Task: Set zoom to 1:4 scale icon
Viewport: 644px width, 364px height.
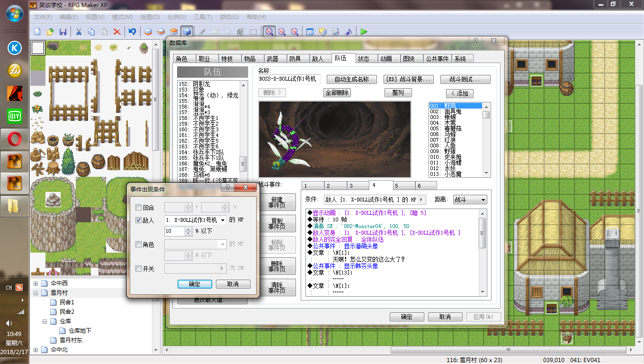Action: pyautogui.click(x=294, y=32)
